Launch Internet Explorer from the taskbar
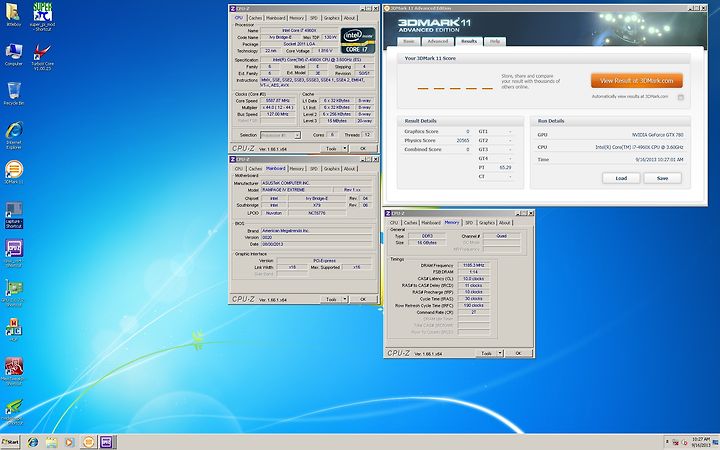Image resolution: width=720 pixels, height=450 pixels. tap(33, 442)
